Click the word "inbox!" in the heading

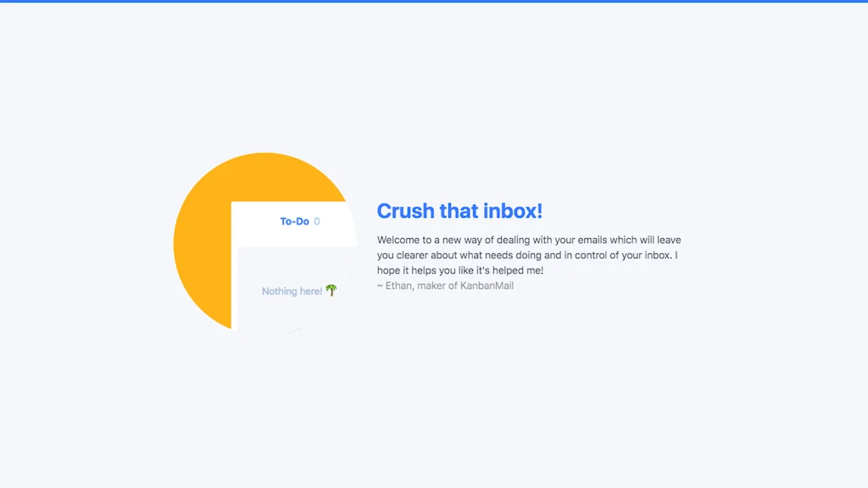[x=512, y=211]
